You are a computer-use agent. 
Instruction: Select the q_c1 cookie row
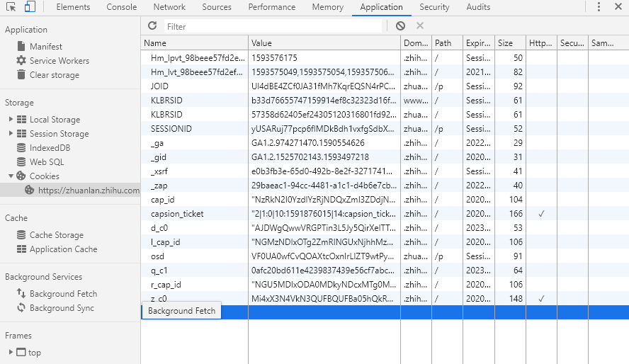pos(385,271)
